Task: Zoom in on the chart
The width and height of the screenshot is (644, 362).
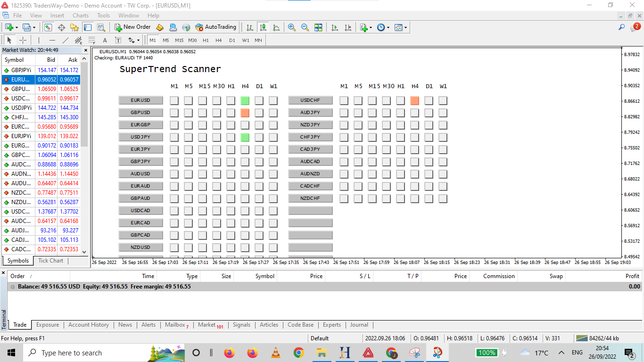Action: 292,27
